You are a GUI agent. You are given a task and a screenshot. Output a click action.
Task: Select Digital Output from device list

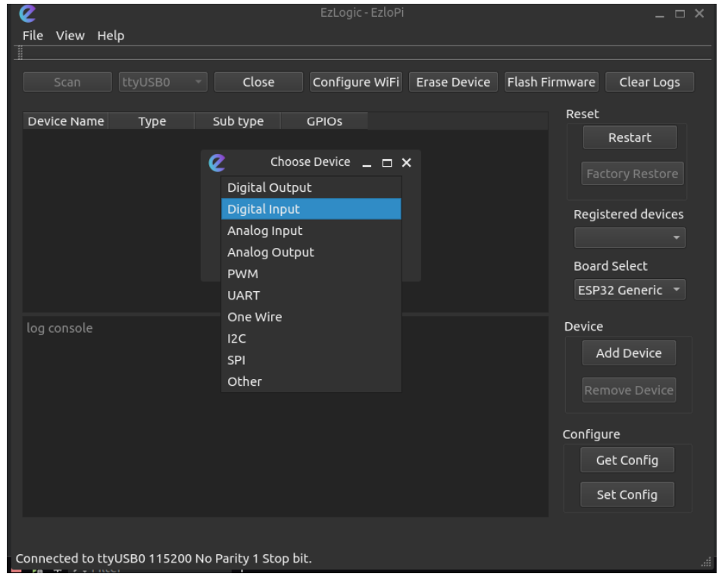[x=311, y=188]
